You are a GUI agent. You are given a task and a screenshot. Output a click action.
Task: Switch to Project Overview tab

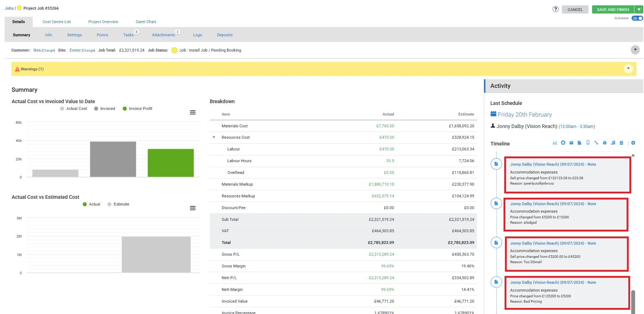coord(103,22)
